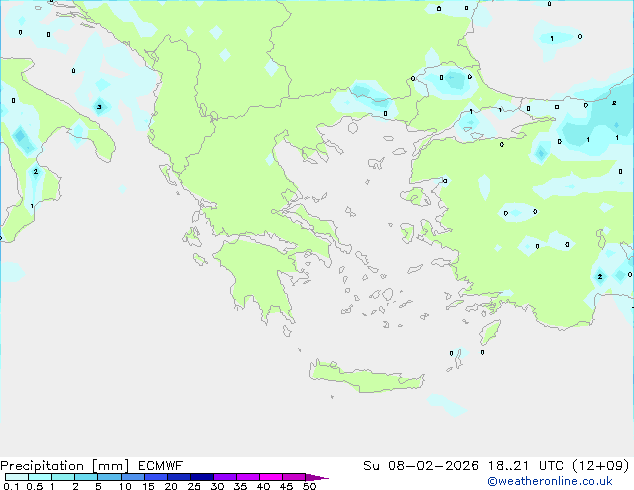Image resolution: width=634 pixels, height=490 pixels.
Task: Click the island of Rhodes
Action: point(489,333)
